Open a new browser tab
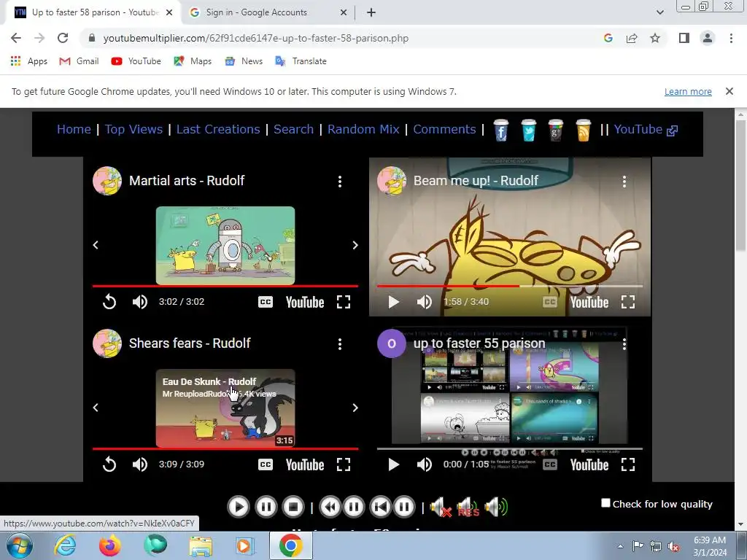This screenshot has height=560, width=747. click(371, 12)
